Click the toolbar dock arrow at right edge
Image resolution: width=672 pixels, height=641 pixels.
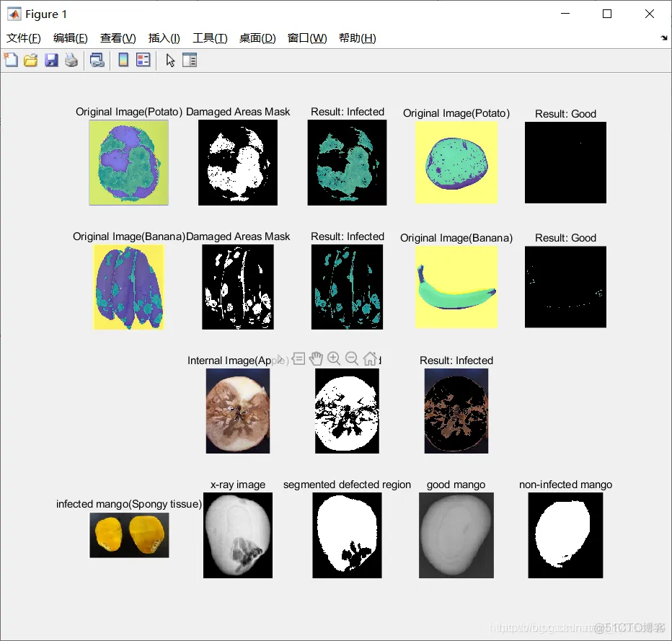[x=664, y=38]
